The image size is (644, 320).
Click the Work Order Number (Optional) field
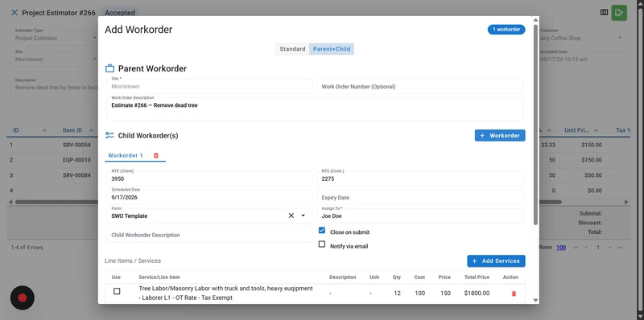click(x=420, y=87)
